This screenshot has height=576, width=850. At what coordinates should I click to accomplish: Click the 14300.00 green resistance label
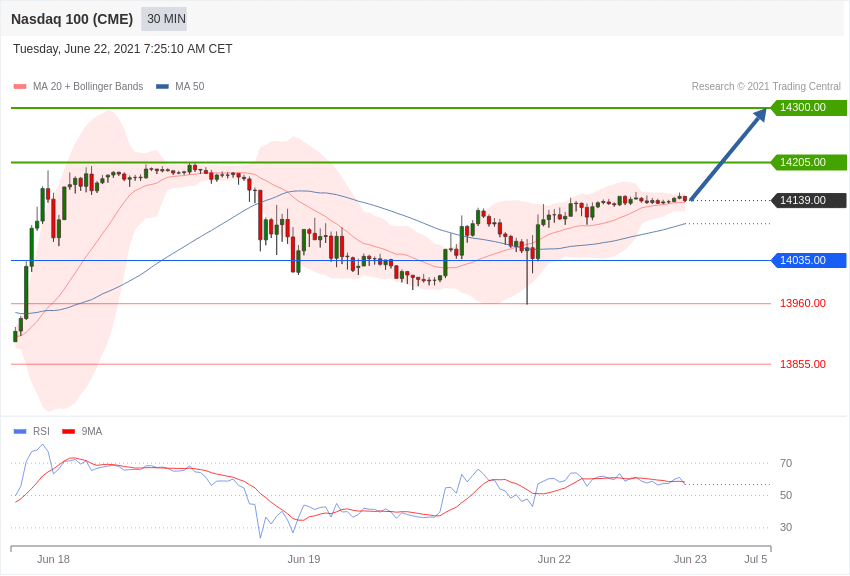808,107
